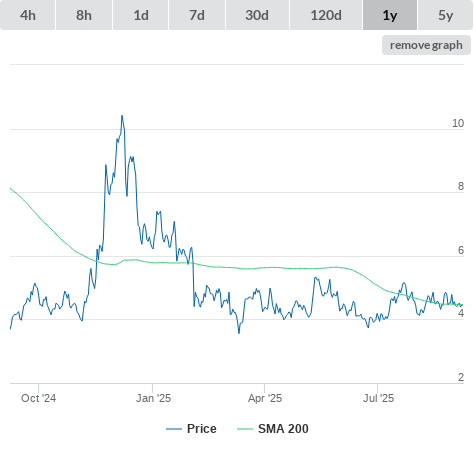Click the blue Price legend line marker
This screenshot has width=474, height=455.
coord(174,429)
